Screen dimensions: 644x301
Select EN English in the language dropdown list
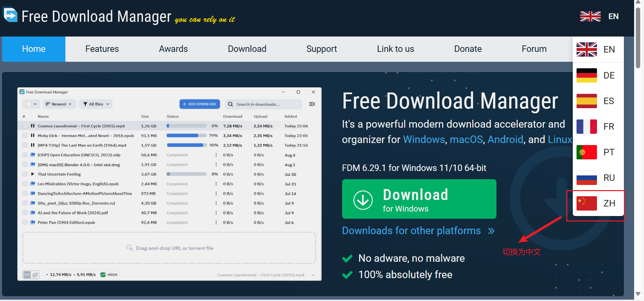(x=598, y=49)
